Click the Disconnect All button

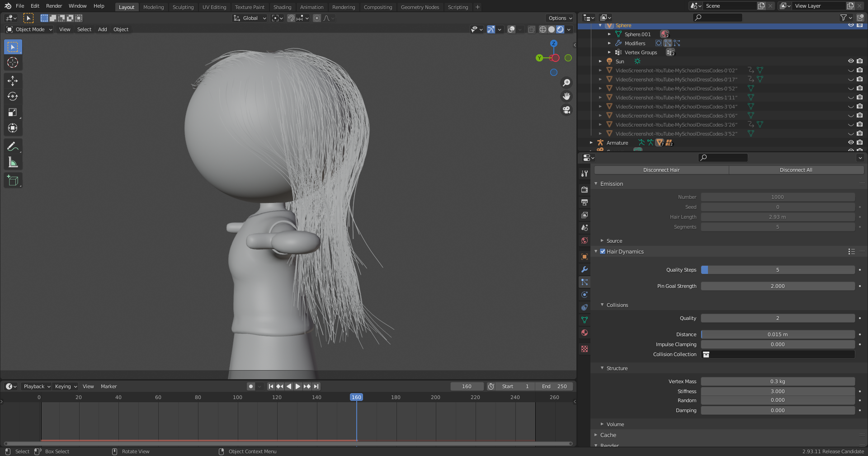[x=796, y=170]
